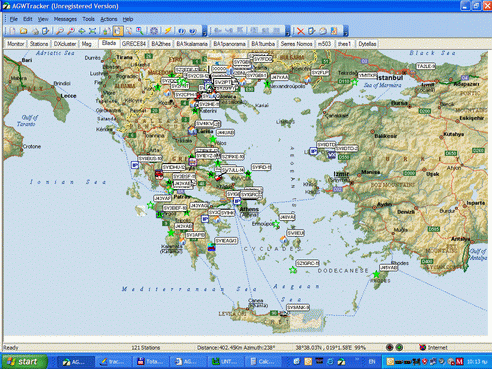Toggle the highlighted hand pan tool
Viewport: 492px width, 369px height.
(x=118, y=31)
